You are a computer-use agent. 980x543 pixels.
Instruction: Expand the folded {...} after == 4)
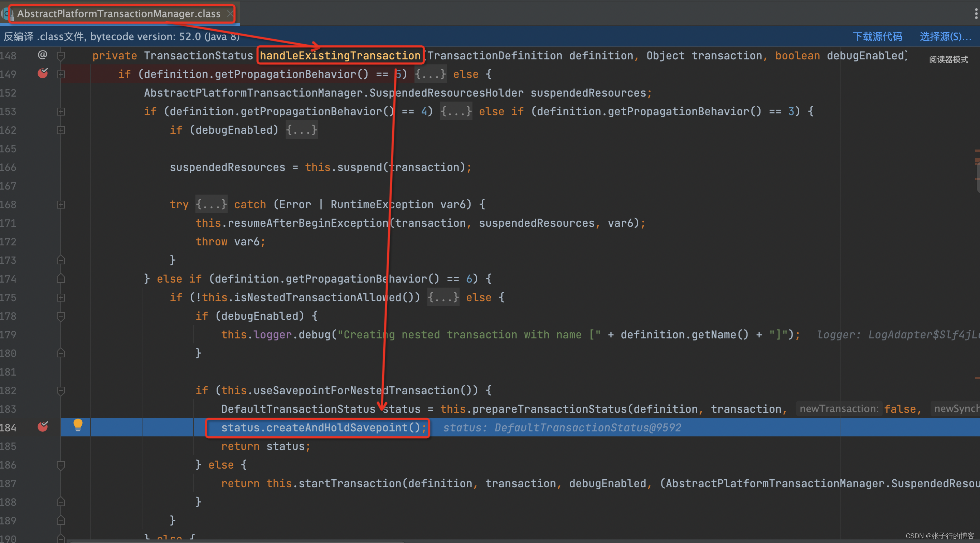click(456, 111)
